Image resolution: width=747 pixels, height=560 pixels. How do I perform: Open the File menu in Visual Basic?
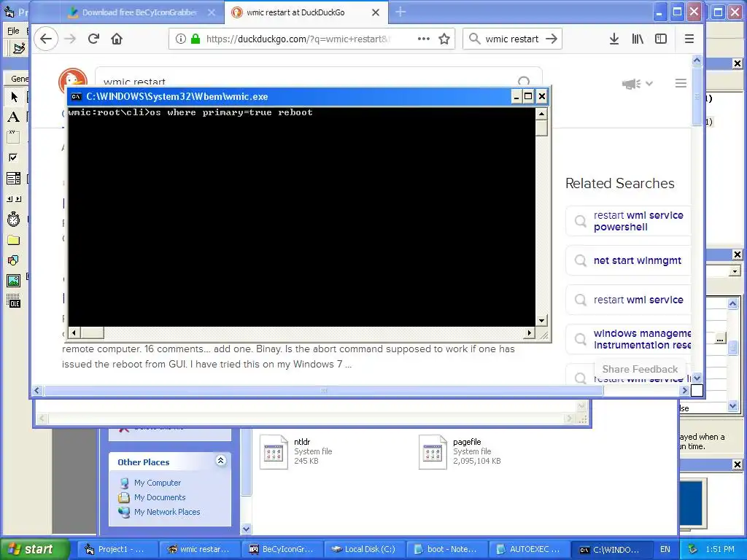[x=13, y=31]
